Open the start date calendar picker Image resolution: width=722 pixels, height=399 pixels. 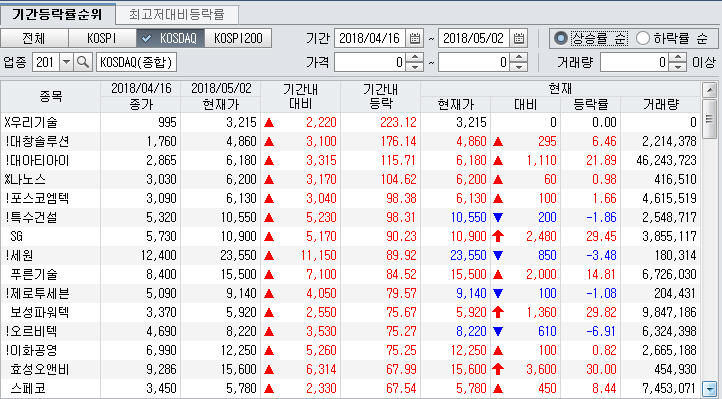pyautogui.click(x=415, y=38)
